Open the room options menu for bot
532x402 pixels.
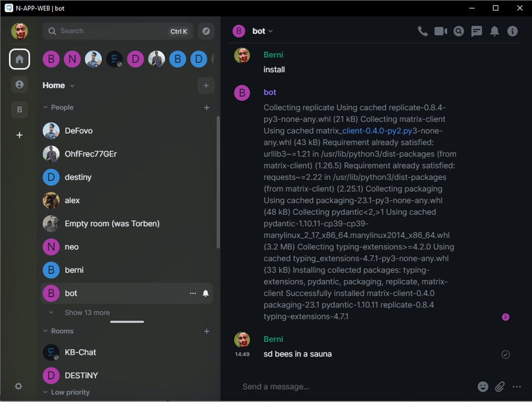click(193, 293)
